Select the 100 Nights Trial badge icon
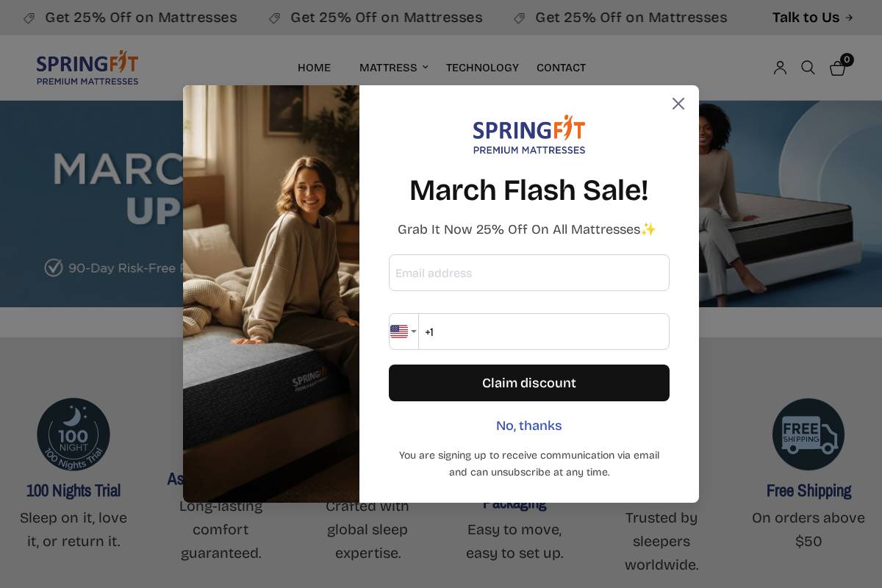882x588 pixels. [x=73, y=434]
